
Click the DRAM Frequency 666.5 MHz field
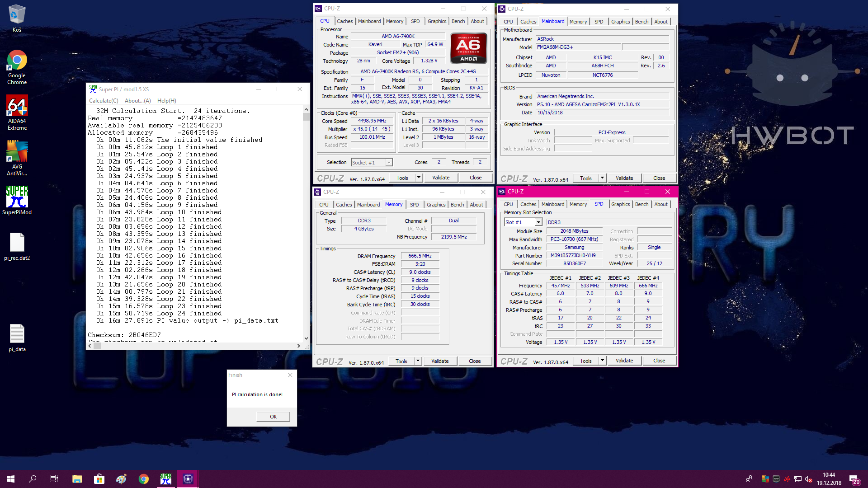[420, 256]
